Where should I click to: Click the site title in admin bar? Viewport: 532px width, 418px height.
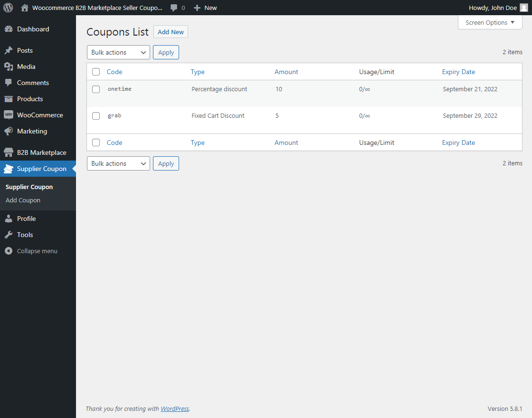(x=97, y=8)
